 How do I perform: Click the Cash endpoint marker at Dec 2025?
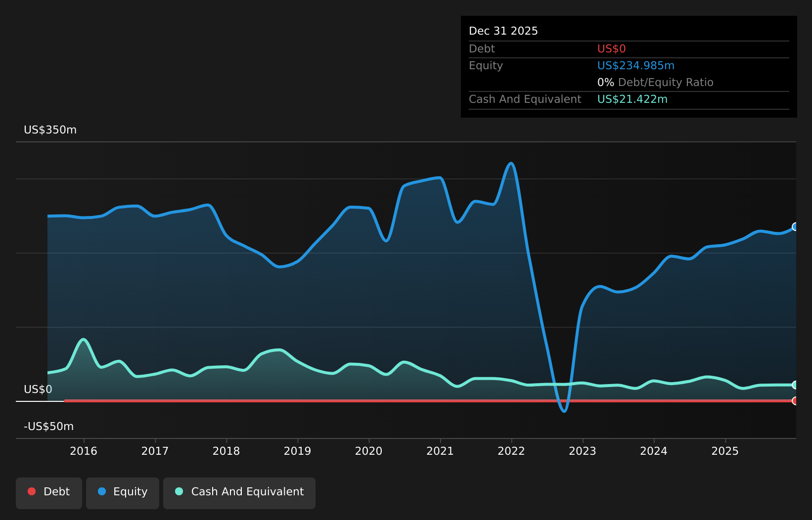(x=795, y=385)
